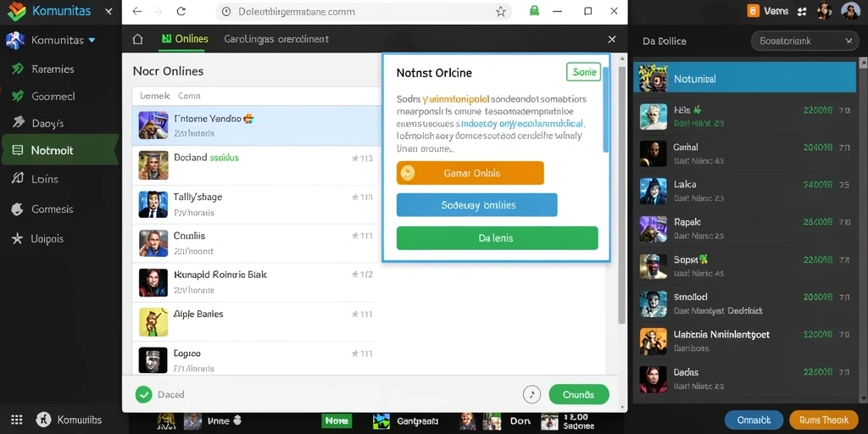Click the home icon in the tab bar
Image resolution: width=868 pixels, height=434 pixels.
pos(138,39)
